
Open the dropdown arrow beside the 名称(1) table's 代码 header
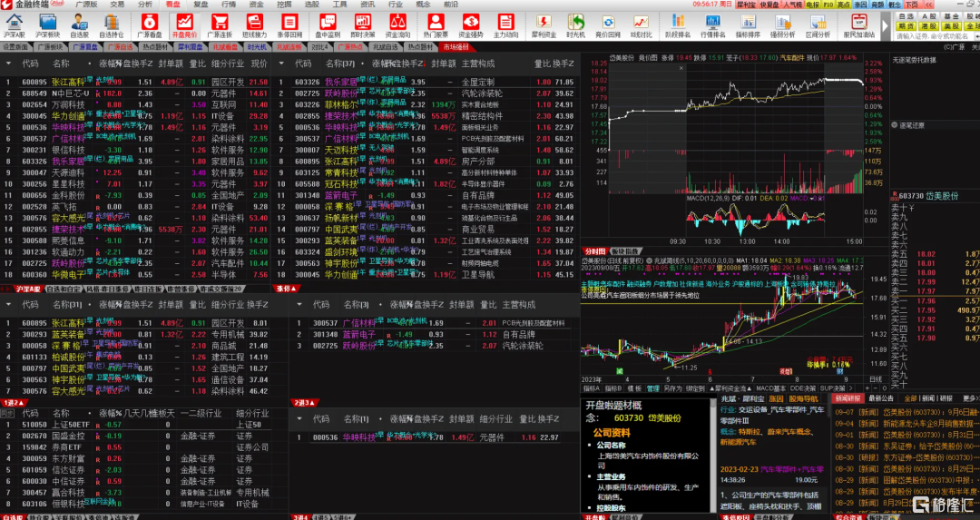click(x=299, y=419)
